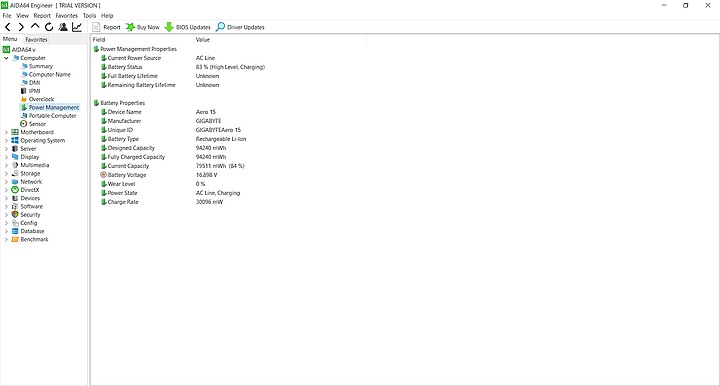The height and width of the screenshot is (386, 720).
Task: Refresh the page with the circular arrow icon
Action: pyautogui.click(x=49, y=27)
